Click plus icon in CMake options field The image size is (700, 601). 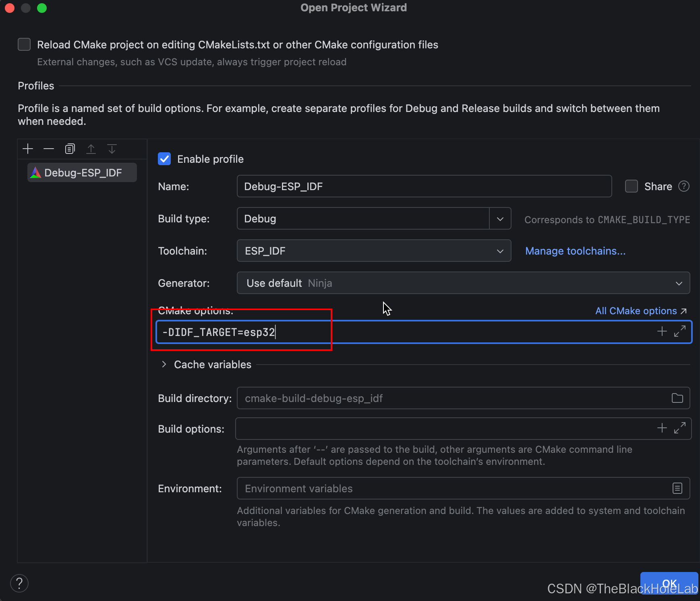[662, 332]
